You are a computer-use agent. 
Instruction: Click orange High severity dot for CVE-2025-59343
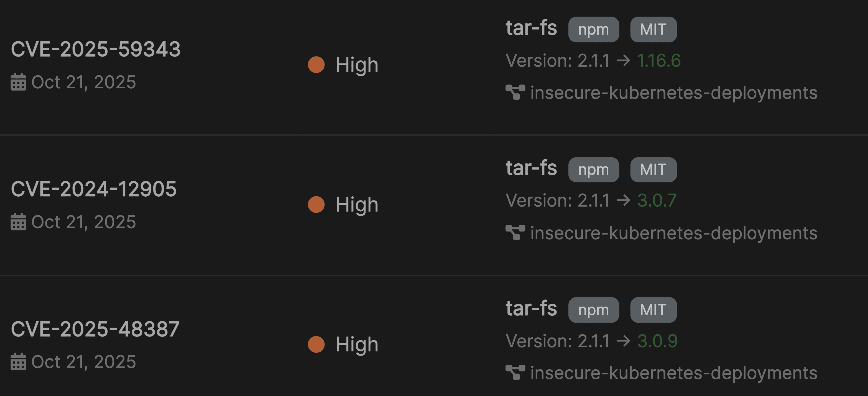click(316, 65)
